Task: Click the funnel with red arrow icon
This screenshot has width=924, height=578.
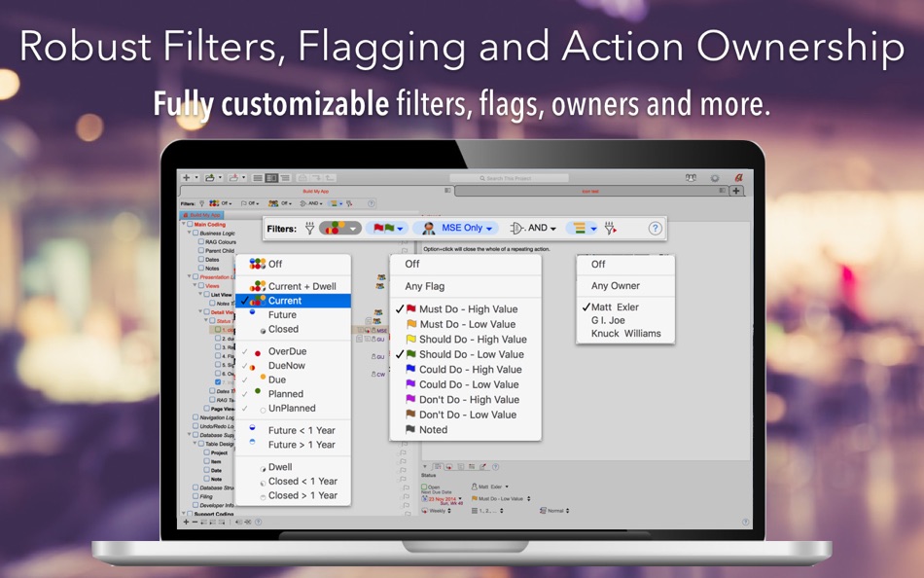Action: coord(611,229)
